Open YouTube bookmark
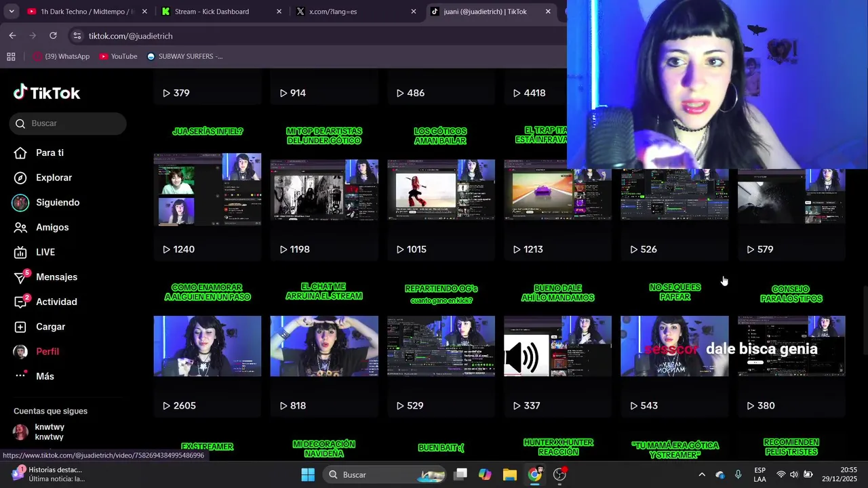Image resolution: width=868 pixels, height=488 pixels. click(118, 56)
